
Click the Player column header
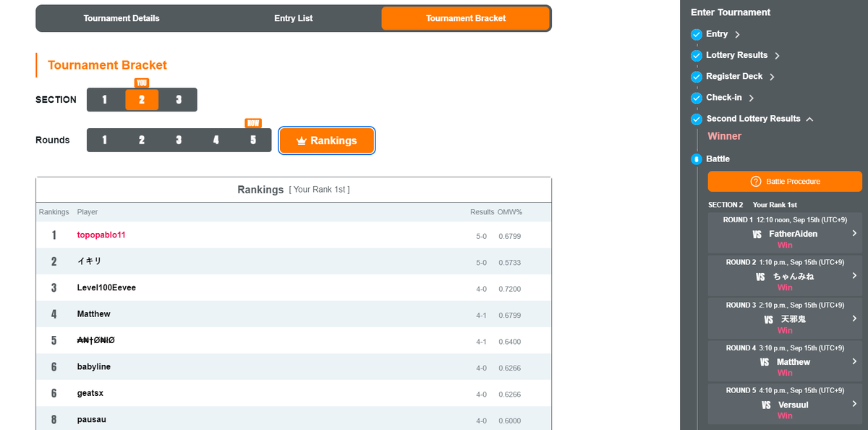[x=88, y=212]
